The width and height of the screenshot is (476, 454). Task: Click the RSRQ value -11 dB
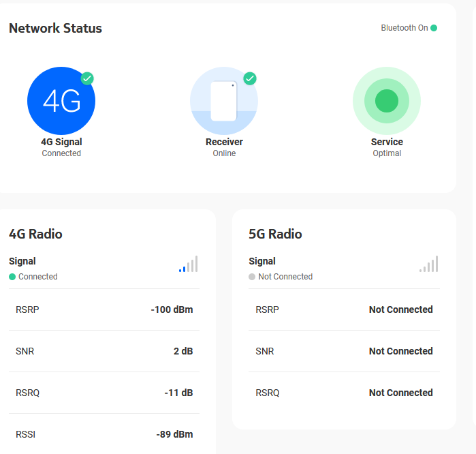(x=178, y=393)
